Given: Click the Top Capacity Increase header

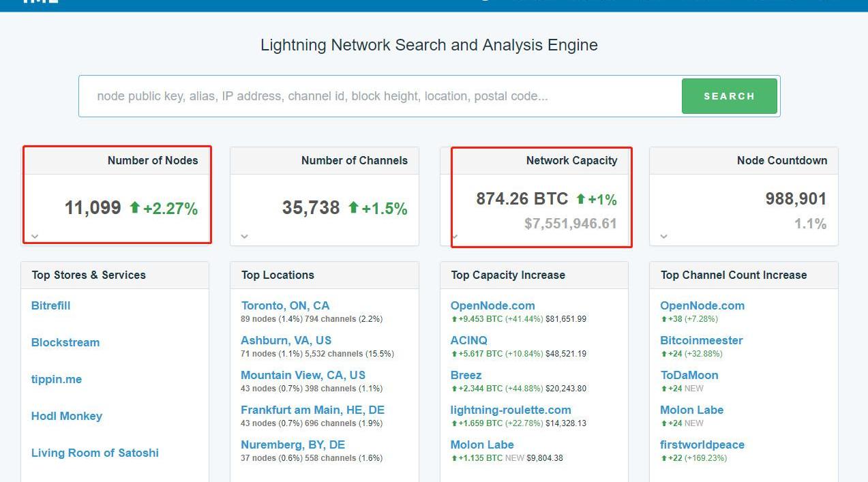Looking at the screenshot, I should pos(508,275).
